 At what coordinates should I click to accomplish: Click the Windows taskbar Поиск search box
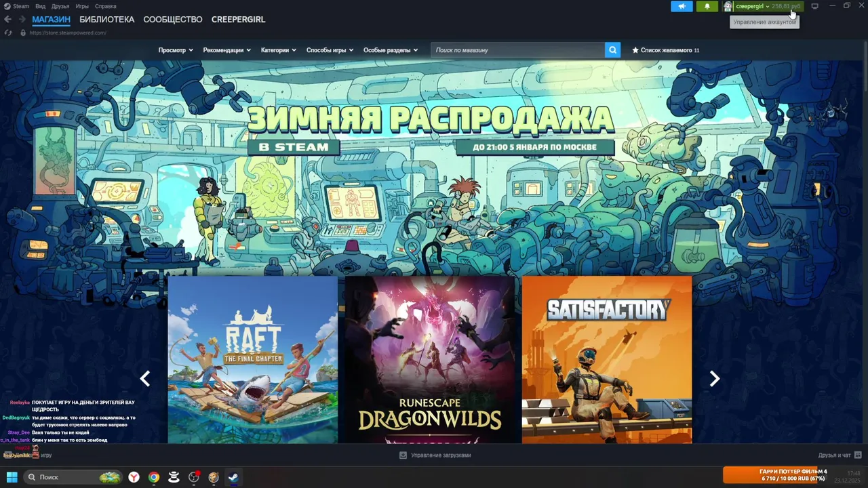pyautogui.click(x=73, y=477)
